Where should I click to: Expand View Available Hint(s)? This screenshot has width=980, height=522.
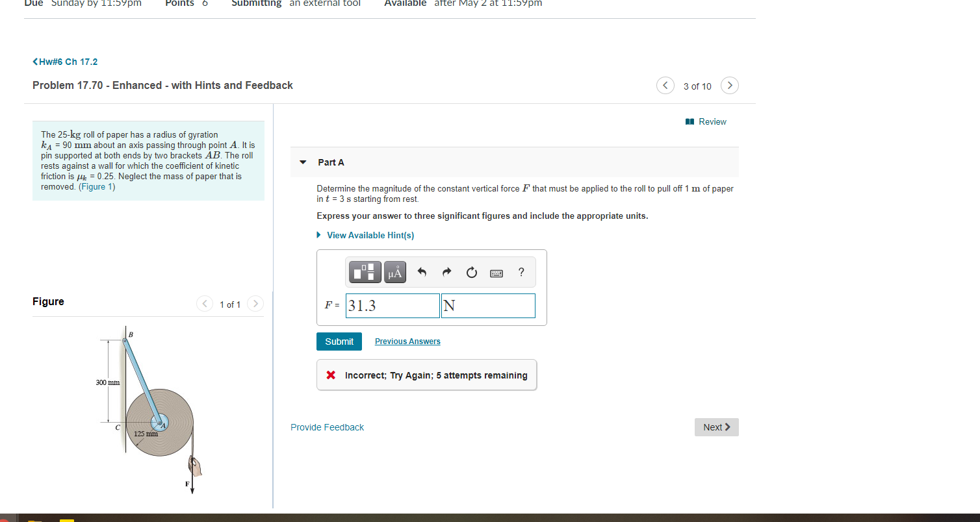point(370,235)
